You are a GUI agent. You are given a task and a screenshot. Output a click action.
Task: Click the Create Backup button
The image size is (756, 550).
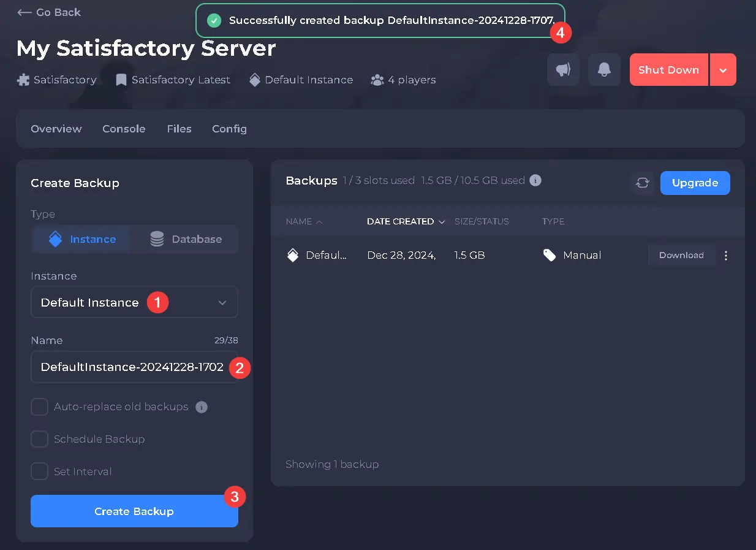[x=134, y=511]
